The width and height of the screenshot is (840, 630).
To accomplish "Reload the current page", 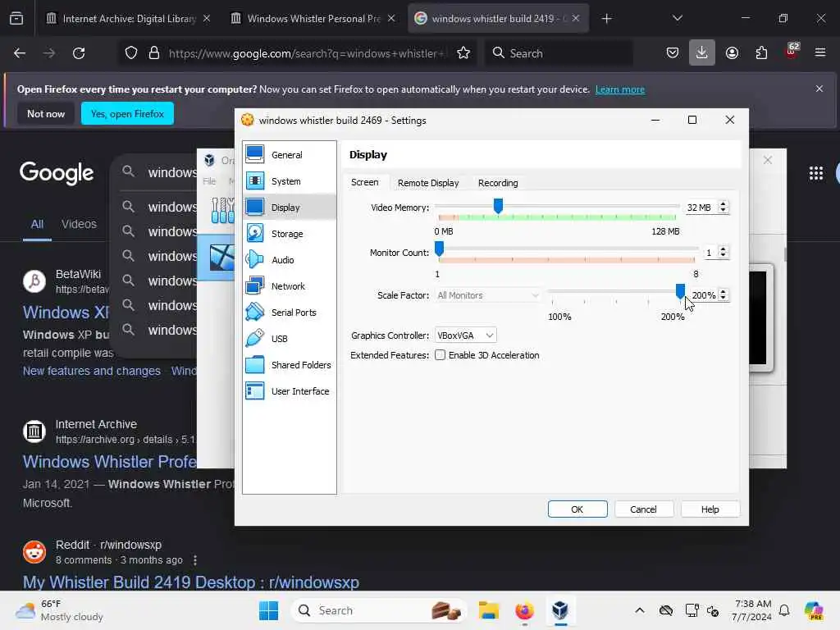I will click(79, 53).
